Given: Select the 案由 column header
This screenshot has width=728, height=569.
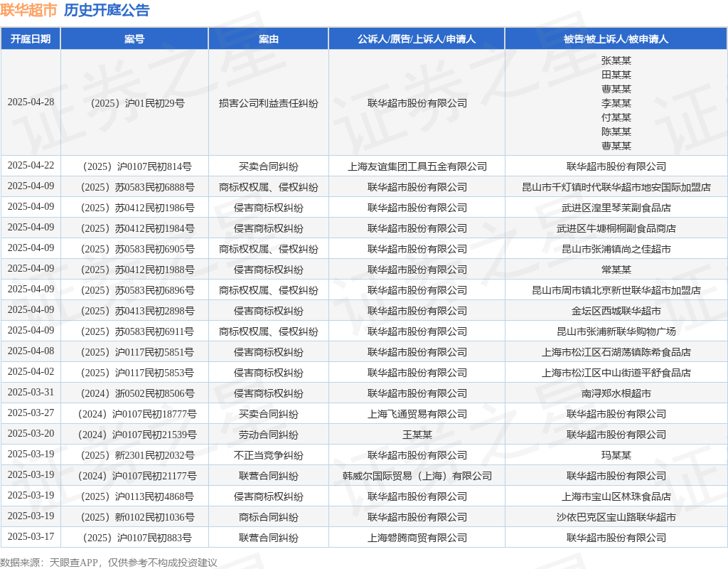Looking at the screenshot, I should click(268, 39).
